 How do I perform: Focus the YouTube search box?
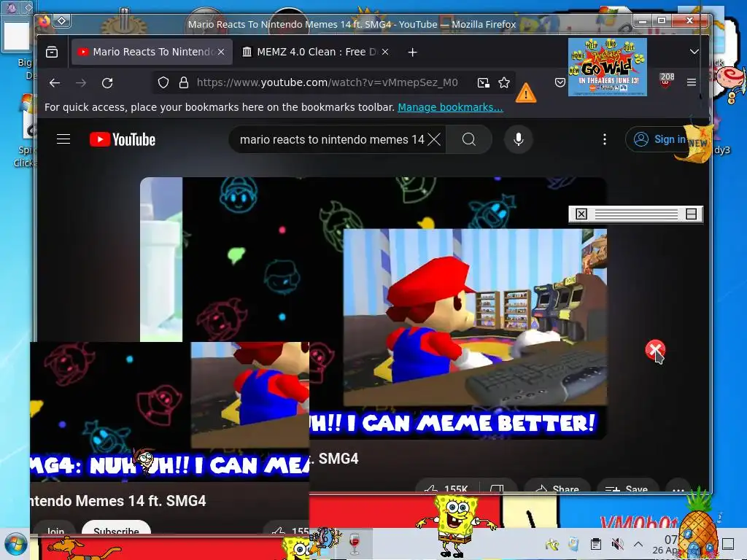point(331,139)
